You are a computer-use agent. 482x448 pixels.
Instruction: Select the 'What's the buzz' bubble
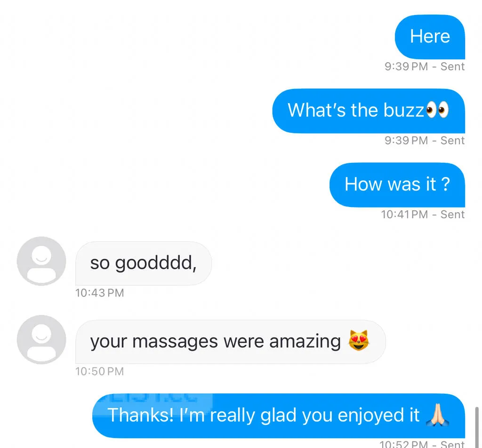(x=369, y=111)
